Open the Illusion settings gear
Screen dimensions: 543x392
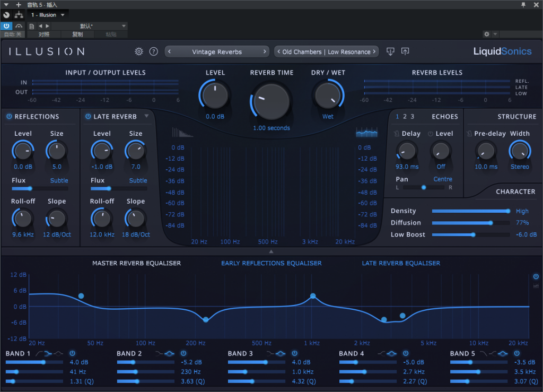[139, 51]
